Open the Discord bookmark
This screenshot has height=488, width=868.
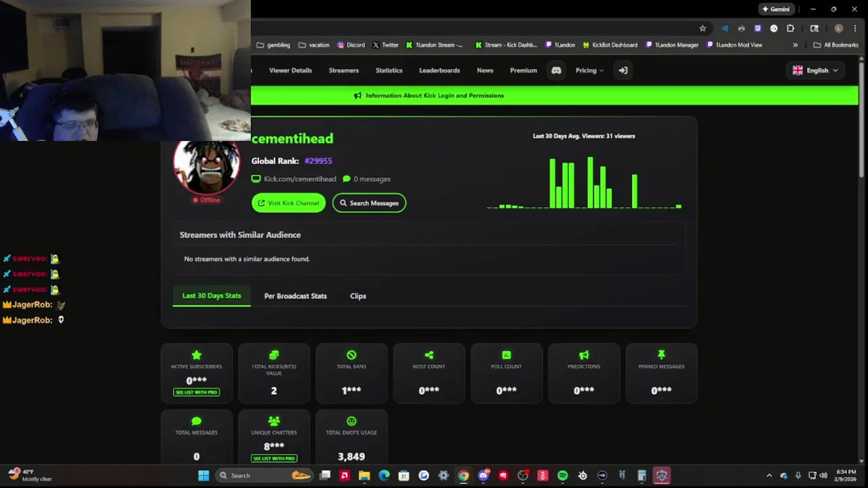click(x=351, y=45)
